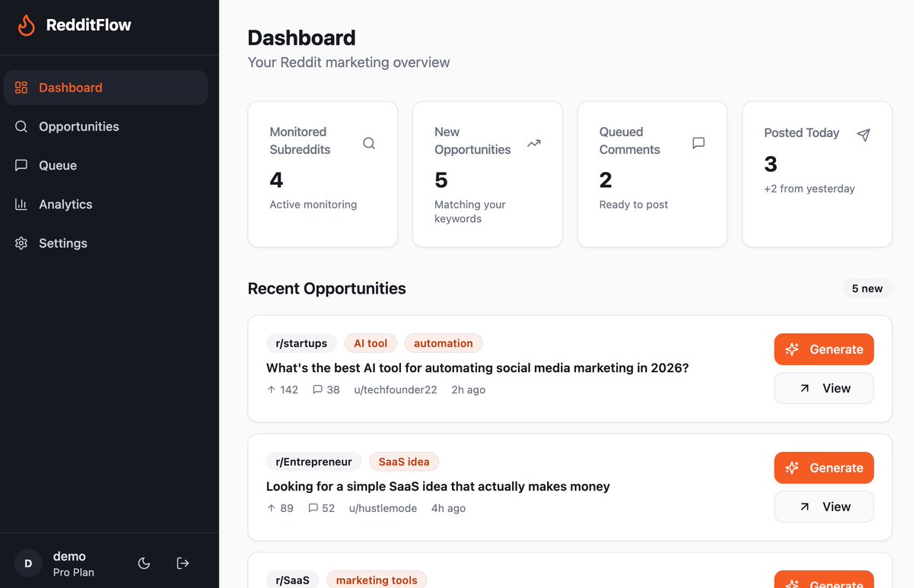The width and height of the screenshot is (913, 588).
Task: Open the Analytics page
Action: (106, 204)
